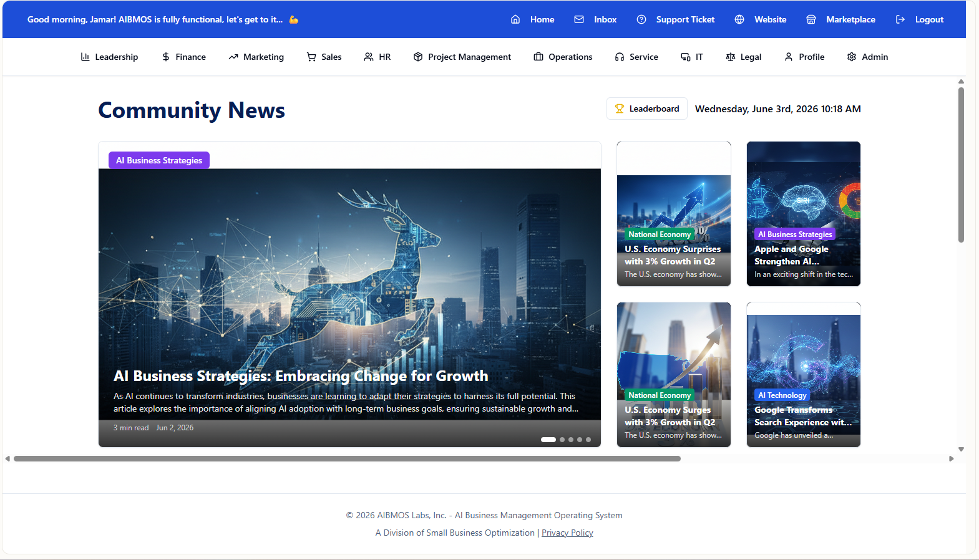This screenshot has height=560, width=979.
Task: Select the third carousel dot
Action: pos(571,440)
